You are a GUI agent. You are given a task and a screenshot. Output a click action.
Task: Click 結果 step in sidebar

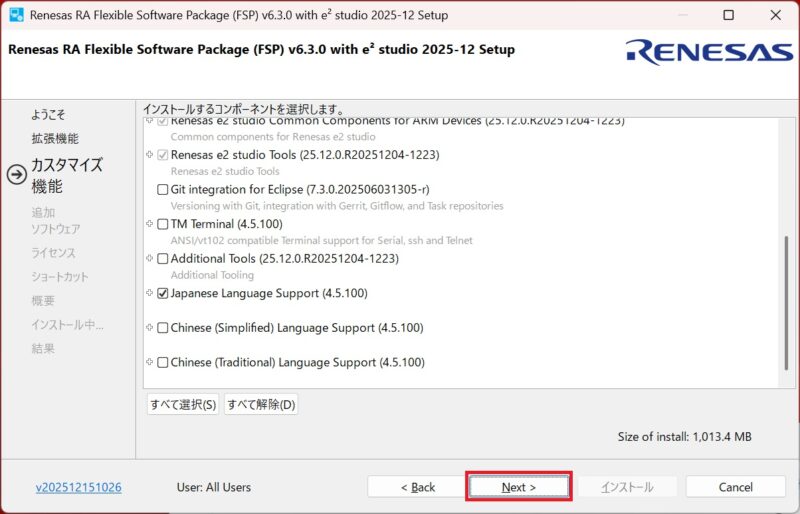coord(43,349)
